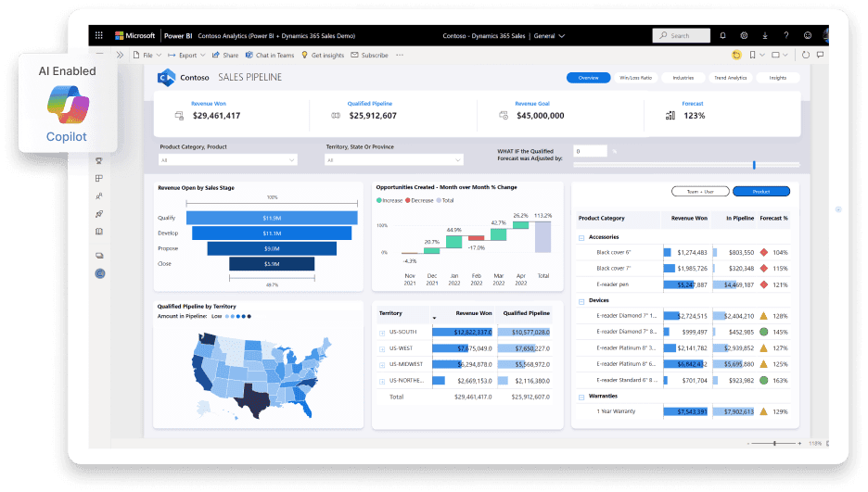Click the forecast adjustment slider handle
868x492 pixels.
click(x=754, y=165)
